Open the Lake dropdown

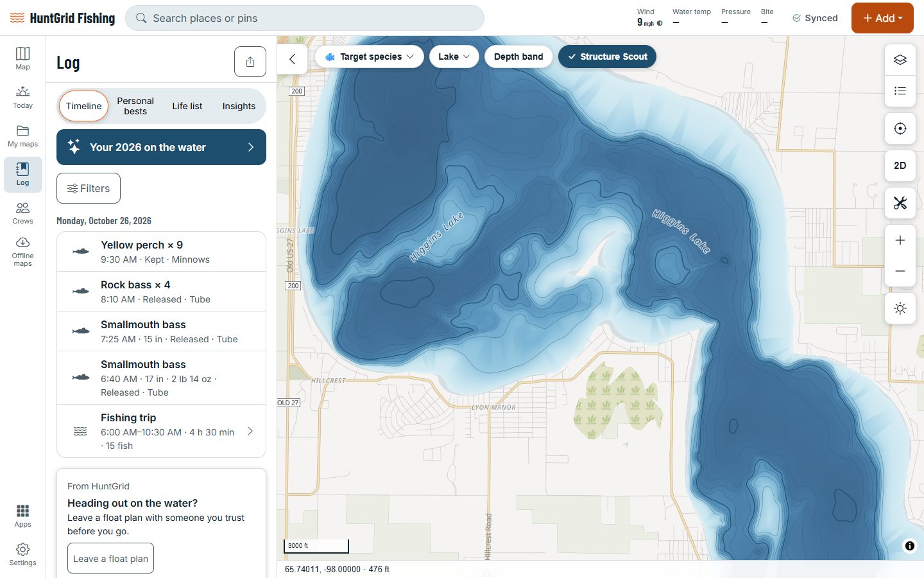pos(454,57)
